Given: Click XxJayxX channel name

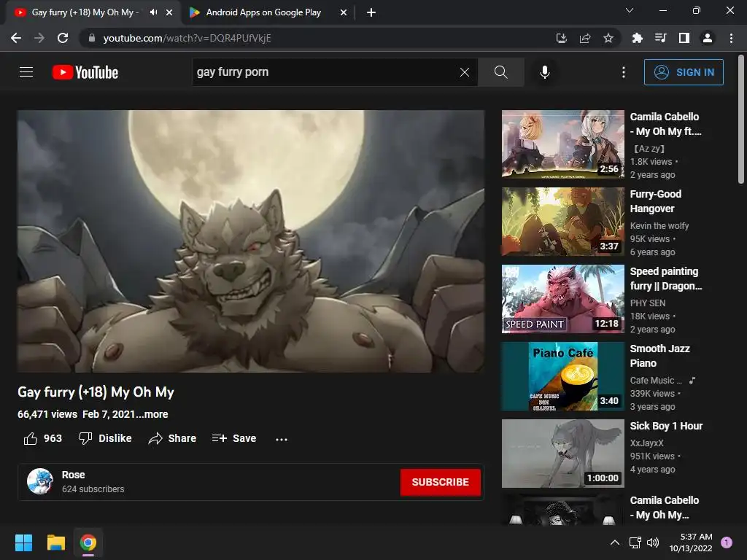Looking at the screenshot, I should pyautogui.click(x=646, y=443).
